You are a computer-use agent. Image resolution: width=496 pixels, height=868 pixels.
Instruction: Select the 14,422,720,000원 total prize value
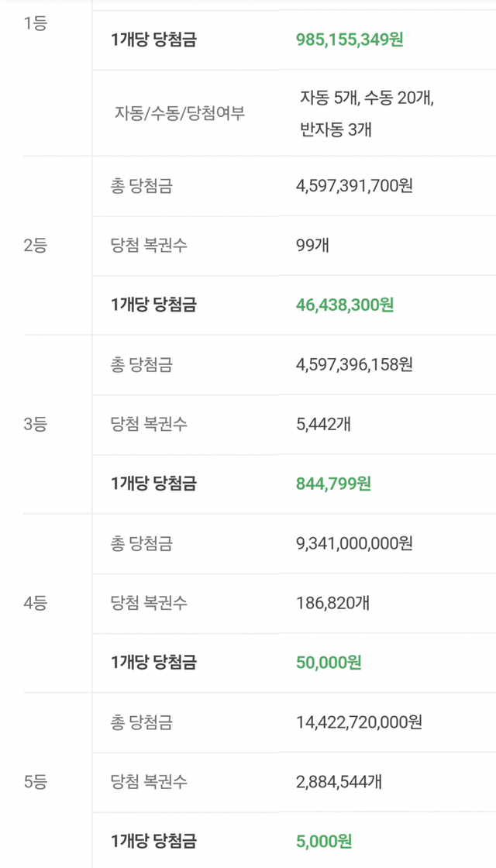click(x=359, y=722)
